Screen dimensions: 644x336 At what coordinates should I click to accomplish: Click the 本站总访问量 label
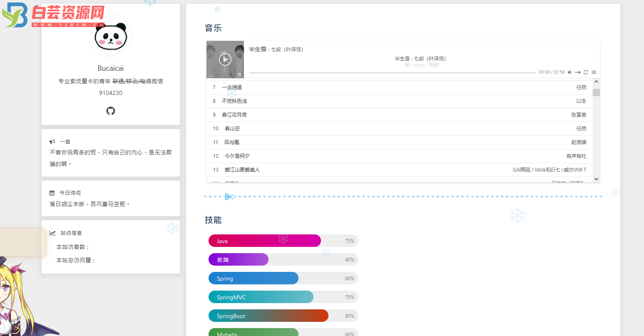coord(76,260)
